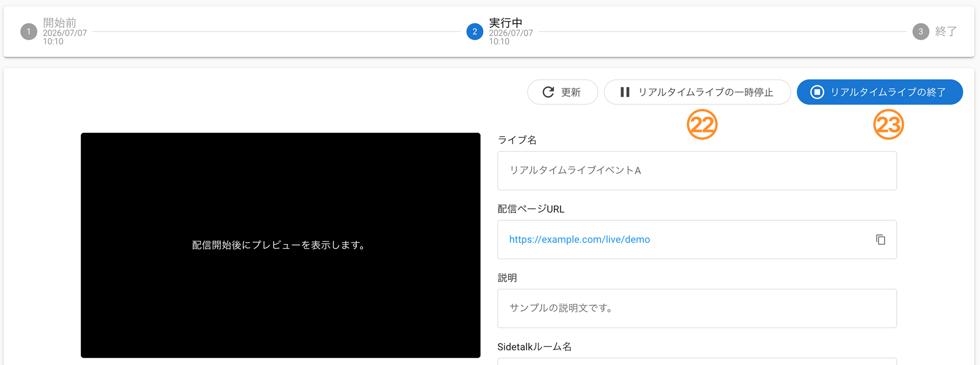Image resolution: width=980 pixels, height=365 pixels.
Task: Select step 1 開始前 in stepper
Action: (54, 32)
